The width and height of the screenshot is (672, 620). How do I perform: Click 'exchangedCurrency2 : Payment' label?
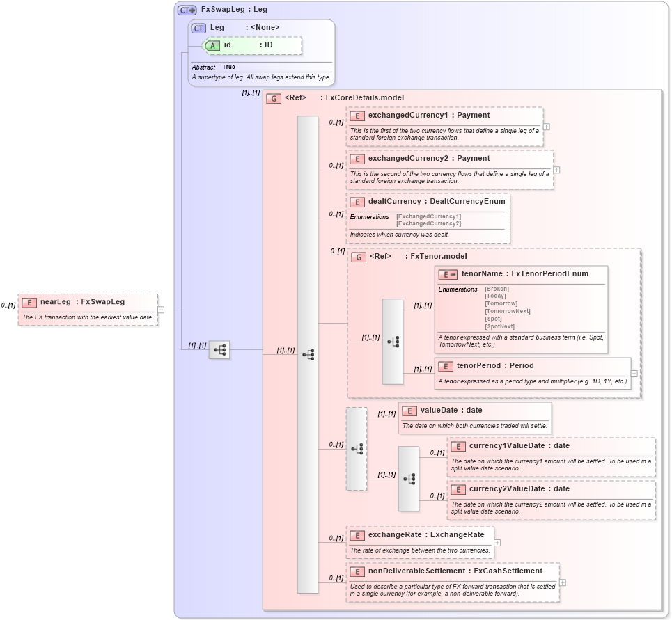click(429, 159)
